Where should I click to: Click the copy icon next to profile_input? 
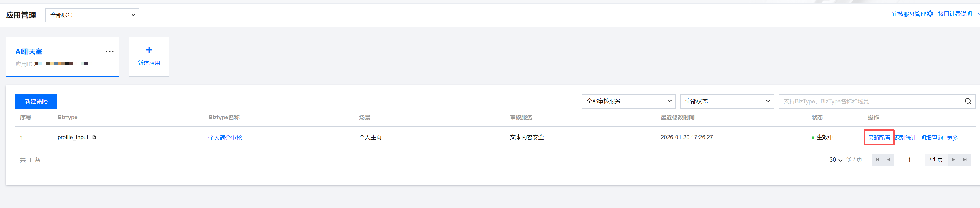tap(94, 138)
